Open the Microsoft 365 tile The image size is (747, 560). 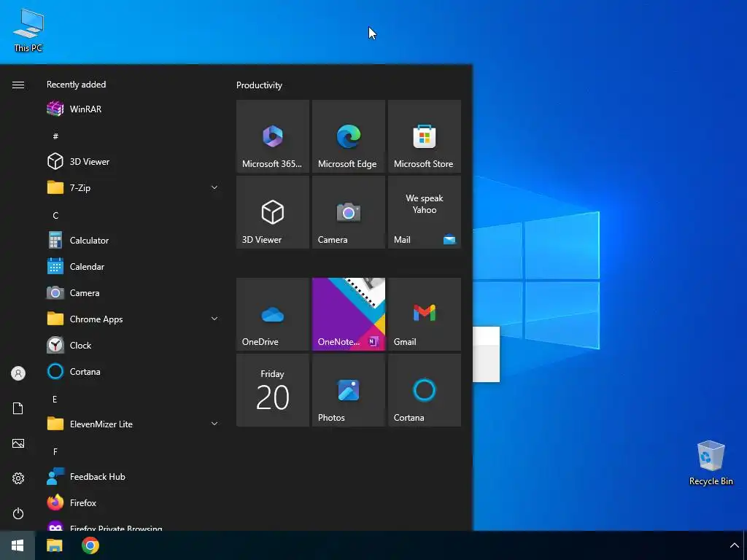tap(273, 136)
